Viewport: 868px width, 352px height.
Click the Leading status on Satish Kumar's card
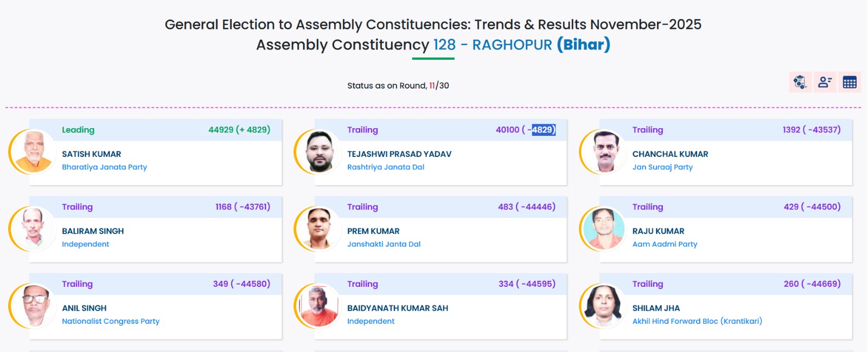[78, 130]
